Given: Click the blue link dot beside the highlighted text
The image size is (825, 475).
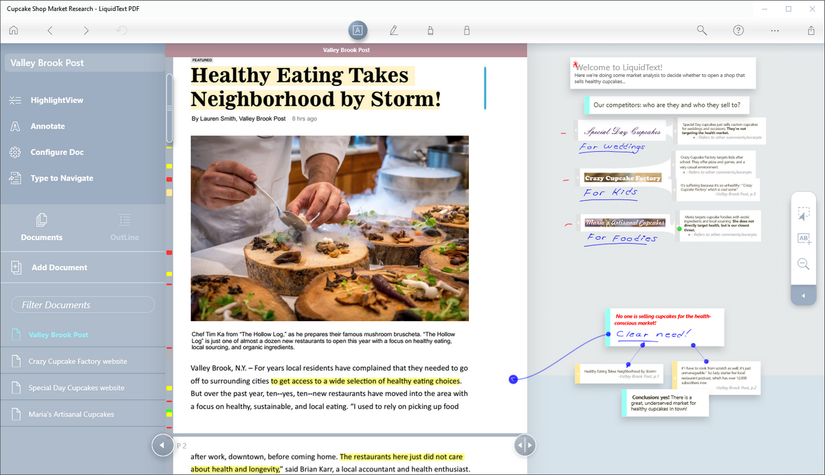Looking at the screenshot, I should click(x=514, y=379).
